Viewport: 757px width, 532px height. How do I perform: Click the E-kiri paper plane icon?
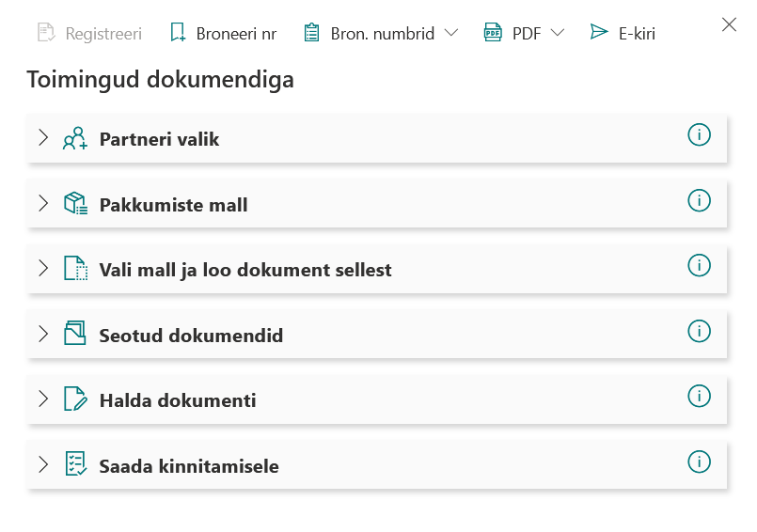[x=599, y=33]
